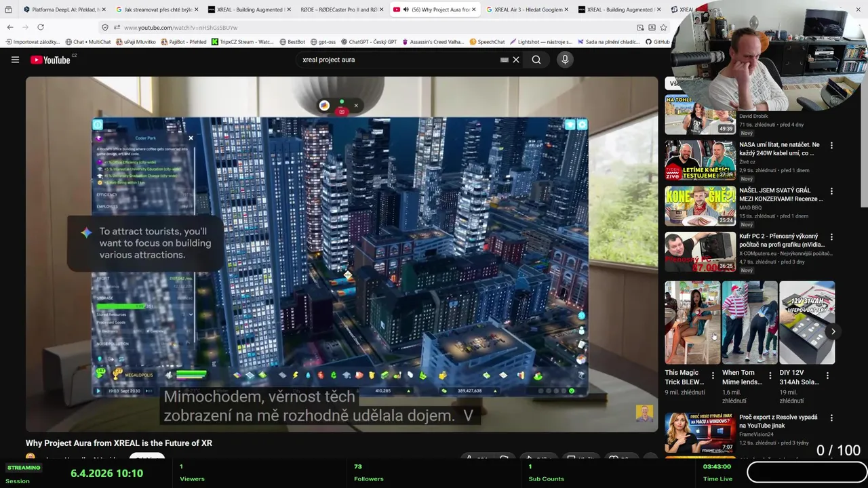Go to YouTube home via the logo
The image size is (868, 488).
51,60
